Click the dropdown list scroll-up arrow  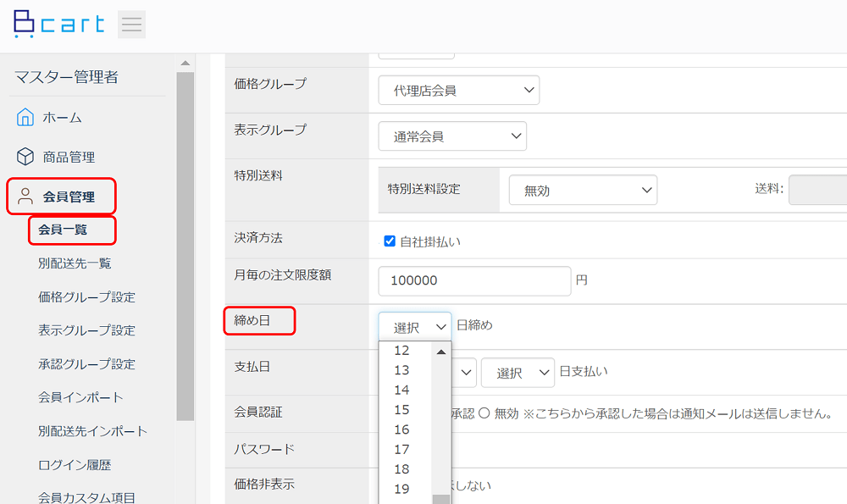(x=441, y=352)
